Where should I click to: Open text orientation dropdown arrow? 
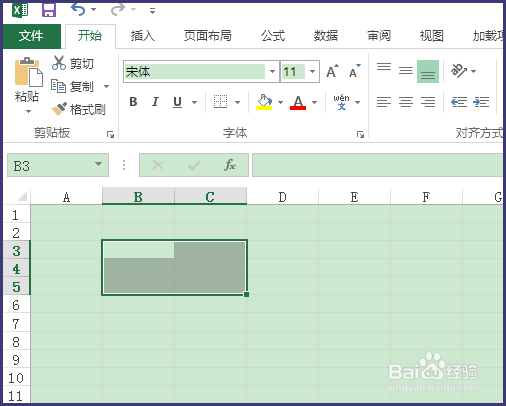pyautogui.click(x=473, y=71)
